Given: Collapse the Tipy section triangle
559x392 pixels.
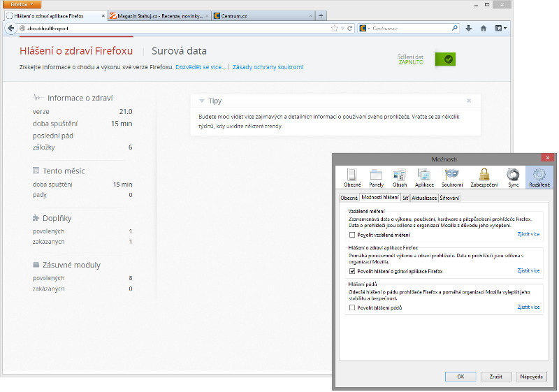Looking at the screenshot, I should (202, 101).
